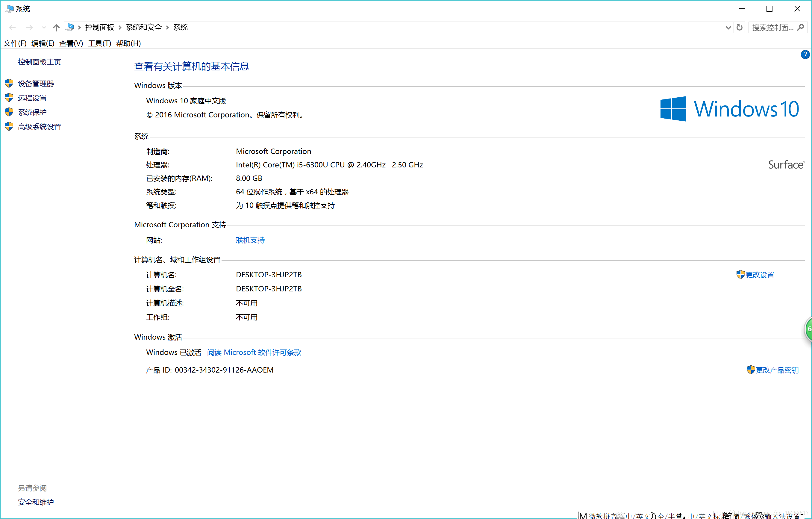Expand chevron after 控制面板 breadcrumb
Viewport: 812px width, 519px height.
coord(120,28)
